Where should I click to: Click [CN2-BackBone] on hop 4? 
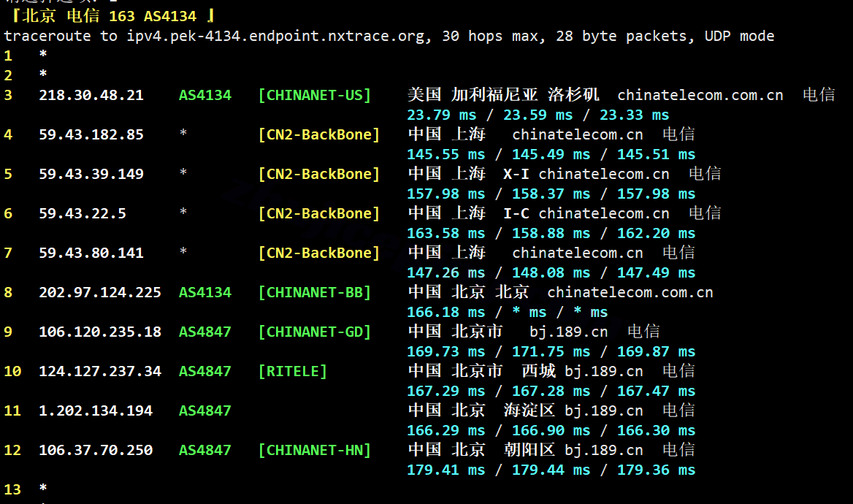click(x=319, y=134)
